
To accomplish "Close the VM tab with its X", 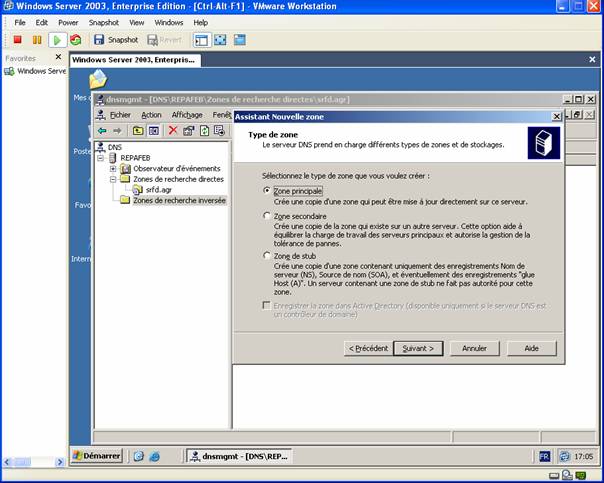I will coord(592,60).
